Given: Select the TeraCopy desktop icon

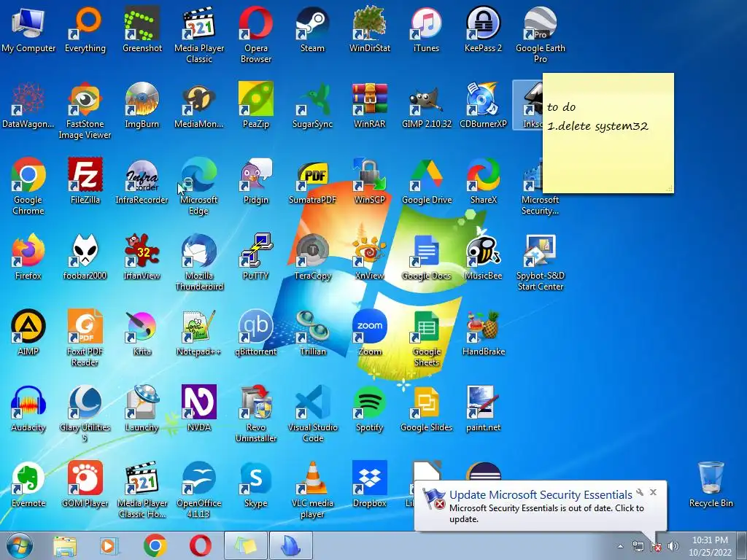Looking at the screenshot, I should (312, 257).
